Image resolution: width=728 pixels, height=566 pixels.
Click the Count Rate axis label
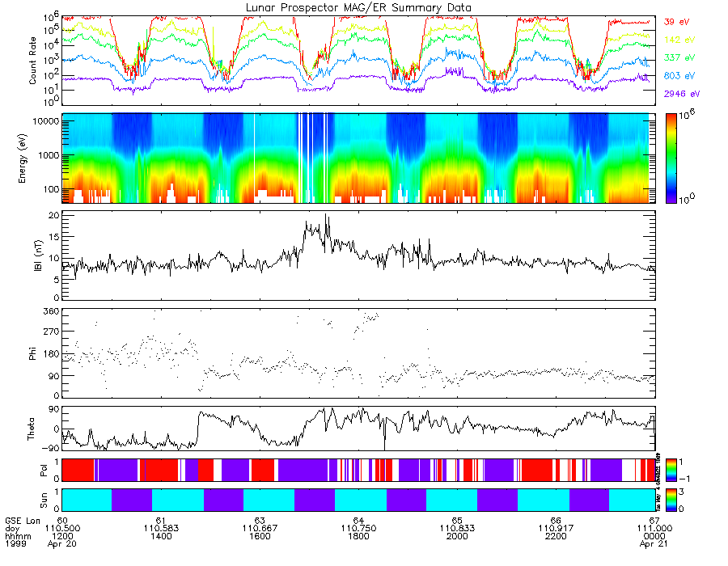pyautogui.click(x=32, y=61)
